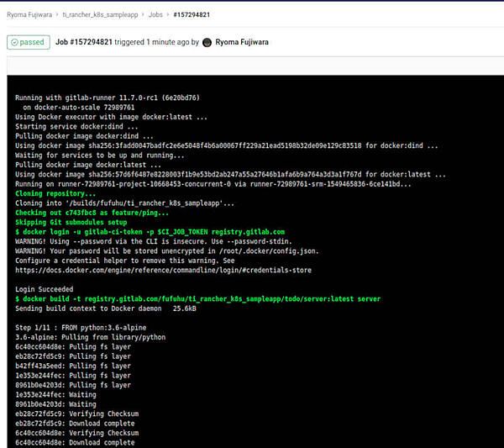Screen dimensions: 504x448
Task: Click the Job #157294821 heading text
Action: [x=89, y=42]
